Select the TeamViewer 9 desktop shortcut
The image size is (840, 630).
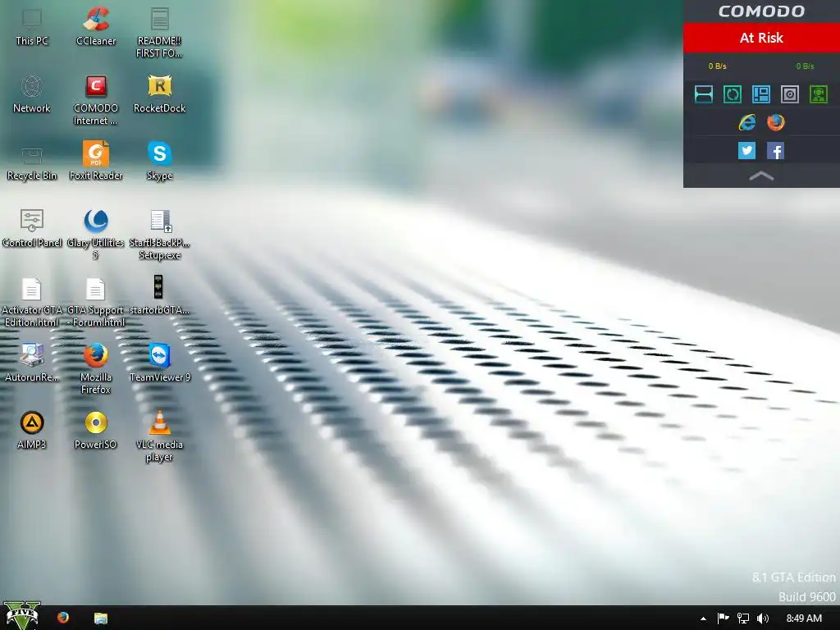pyautogui.click(x=159, y=363)
